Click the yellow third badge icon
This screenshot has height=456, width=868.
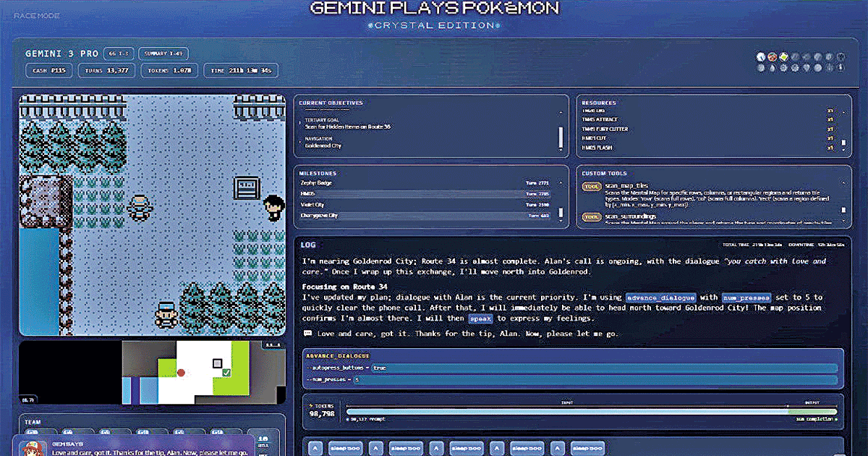tap(783, 56)
